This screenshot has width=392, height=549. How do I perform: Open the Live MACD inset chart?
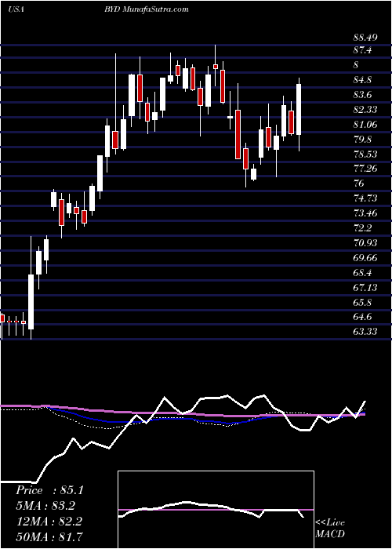(x=216, y=510)
